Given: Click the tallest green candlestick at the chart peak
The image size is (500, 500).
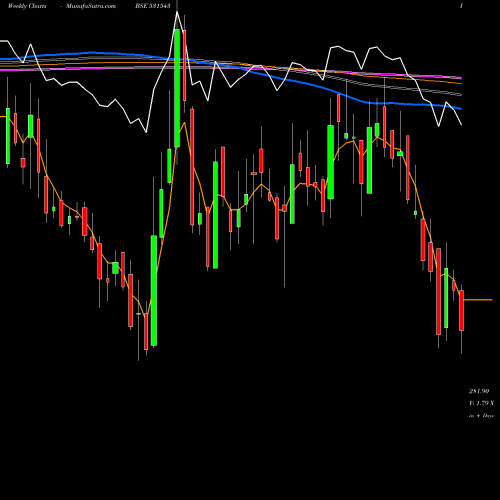Looking at the screenshot, I should click(x=177, y=88).
